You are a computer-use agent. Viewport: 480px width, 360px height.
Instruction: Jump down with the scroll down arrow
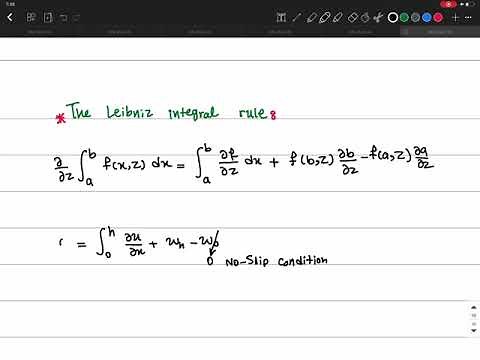click(x=473, y=330)
